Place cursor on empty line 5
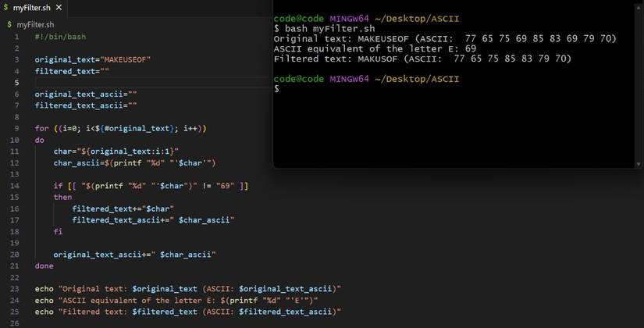Image resolution: width=644 pixels, height=328 pixels. [117, 83]
